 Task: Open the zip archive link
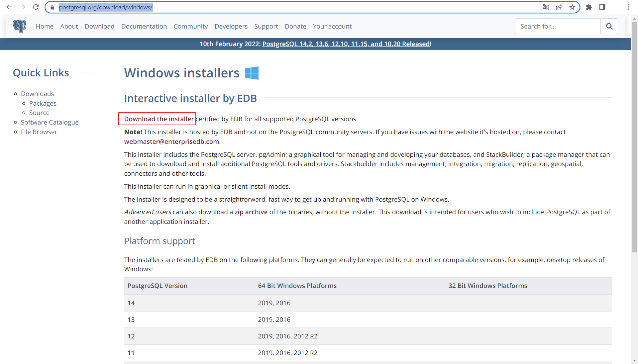pyautogui.click(x=251, y=212)
